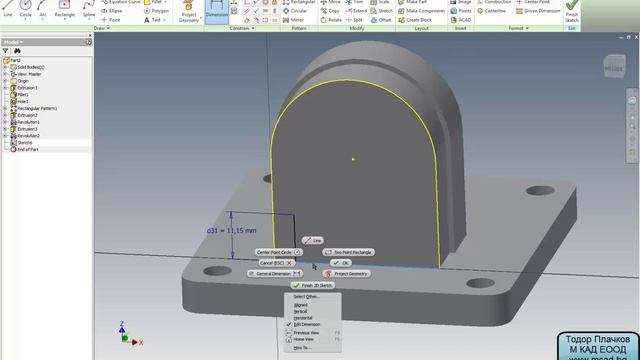Select Extrusion3 in model tree
This screenshot has height=360, width=640.
[x=24, y=129]
